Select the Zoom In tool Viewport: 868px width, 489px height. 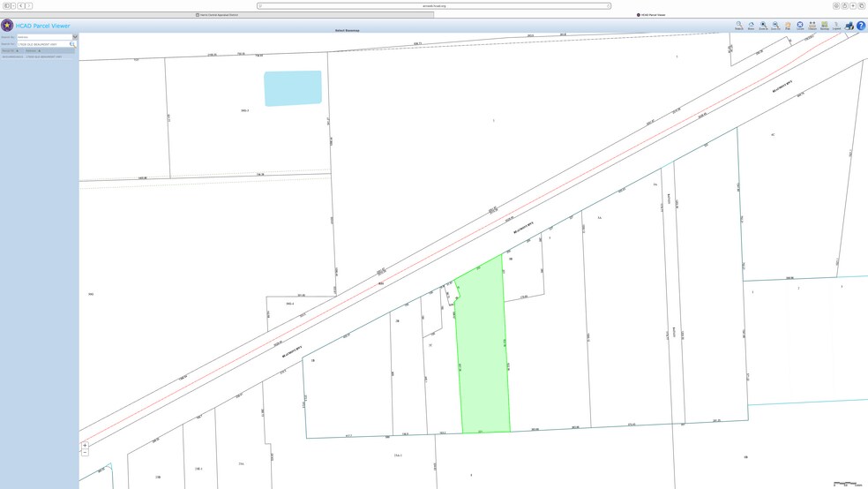764,26
